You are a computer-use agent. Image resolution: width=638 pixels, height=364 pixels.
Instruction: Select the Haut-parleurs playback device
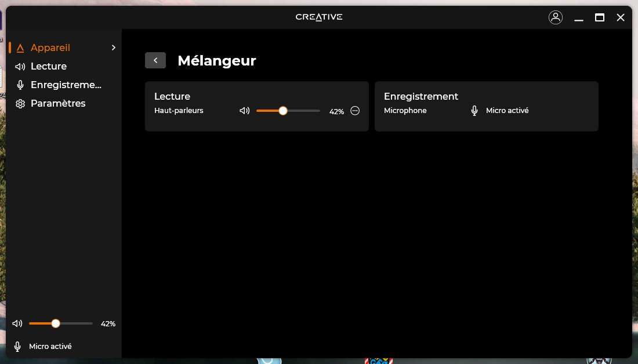point(179,110)
